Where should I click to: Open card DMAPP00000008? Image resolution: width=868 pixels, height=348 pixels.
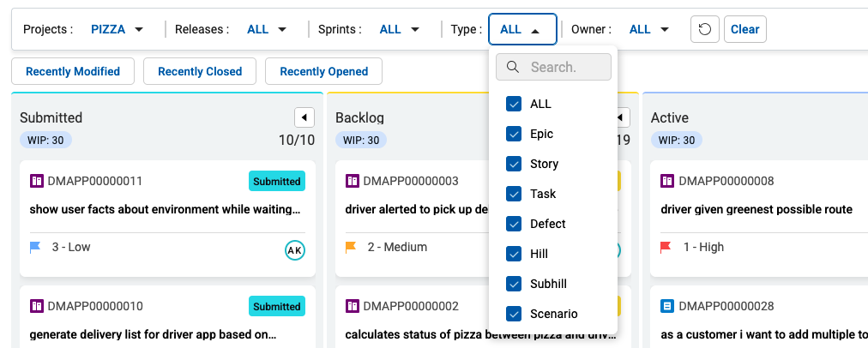click(x=726, y=181)
